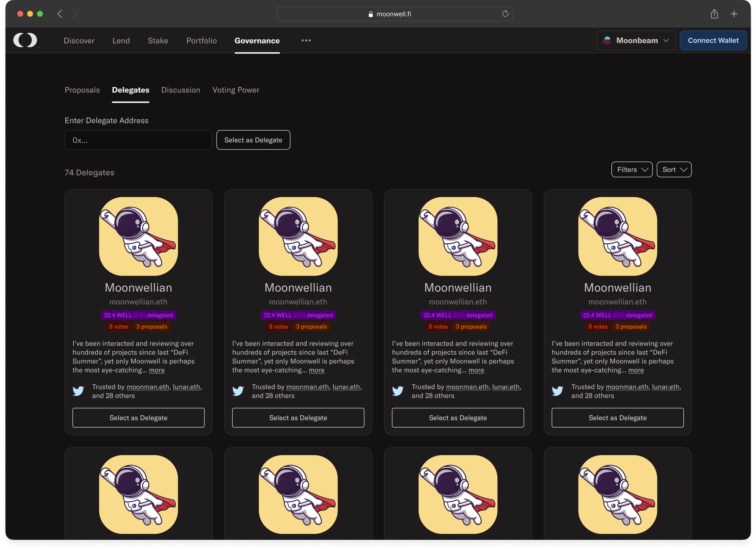Open a new tab with plus icon
The image size is (756, 551).
[734, 14]
